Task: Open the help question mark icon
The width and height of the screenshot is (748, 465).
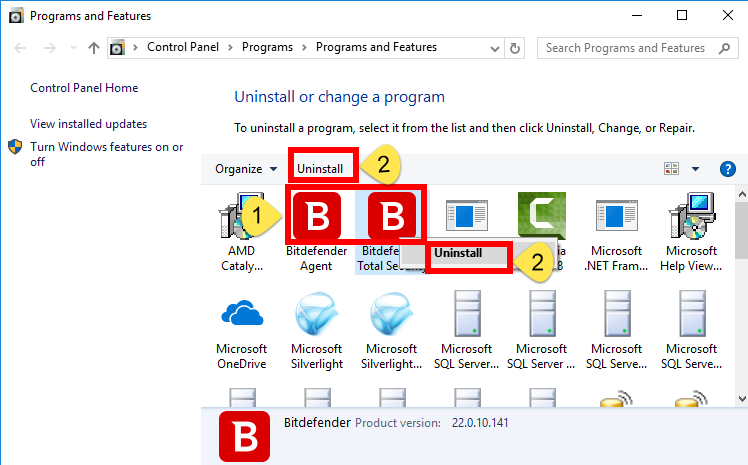Action: (x=727, y=169)
